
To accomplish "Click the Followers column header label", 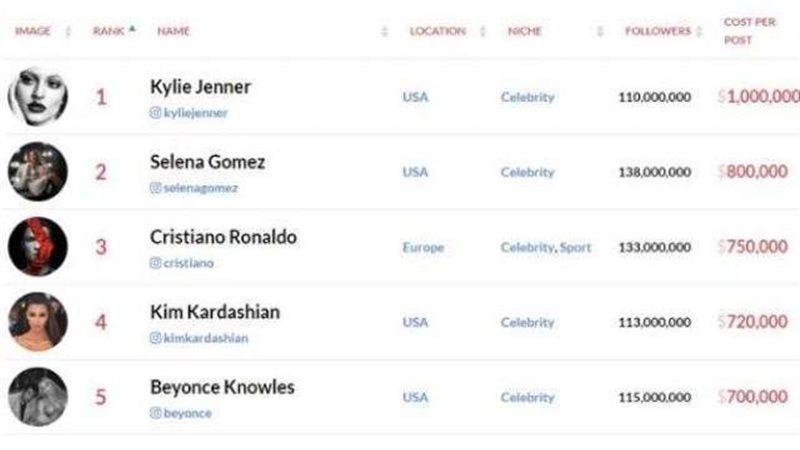I will tap(658, 31).
